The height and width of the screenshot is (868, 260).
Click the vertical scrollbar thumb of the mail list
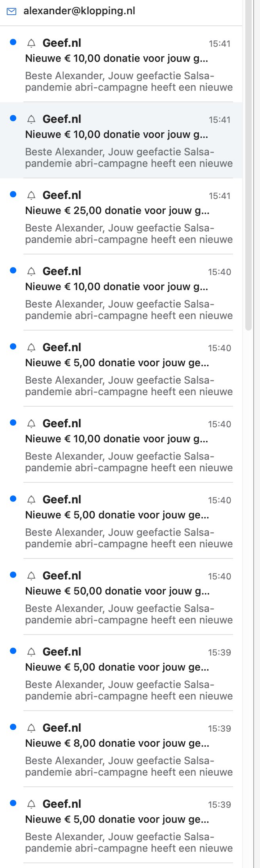pos(249,166)
